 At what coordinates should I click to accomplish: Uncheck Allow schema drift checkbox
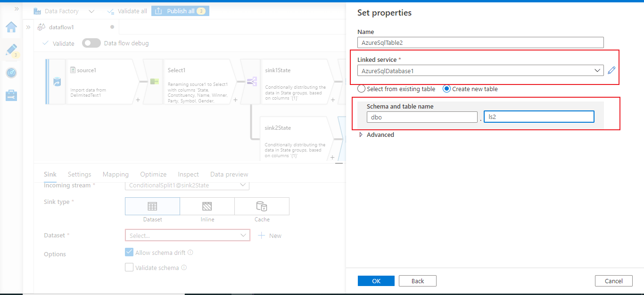pyautogui.click(x=129, y=253)
